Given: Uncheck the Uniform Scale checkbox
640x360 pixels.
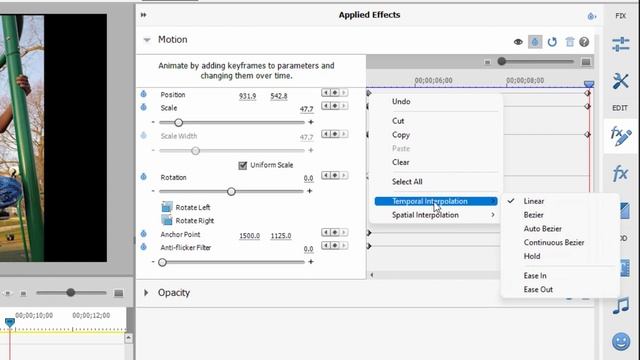Looking at the screenshot, I should click(x=242, y=165).
